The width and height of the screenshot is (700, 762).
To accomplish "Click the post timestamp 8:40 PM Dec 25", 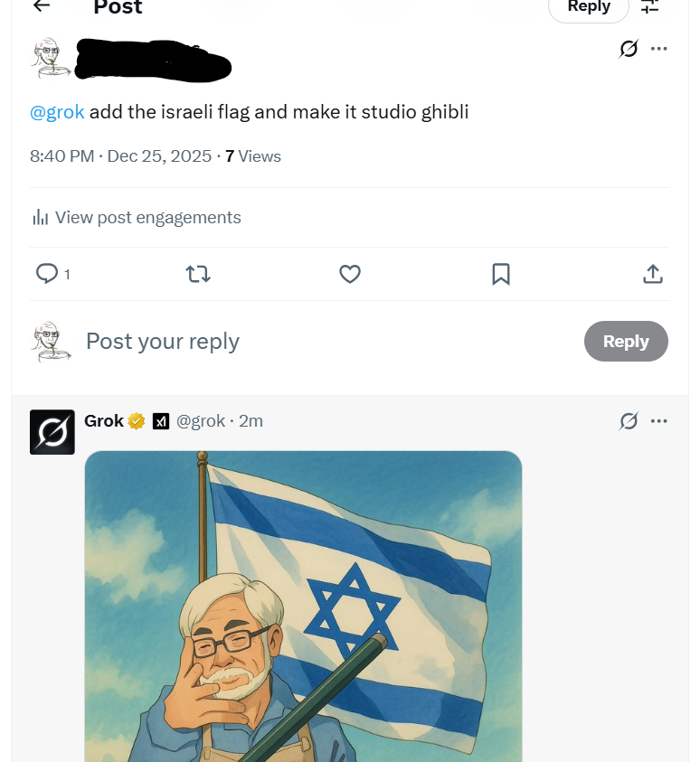I will [120, 156].
